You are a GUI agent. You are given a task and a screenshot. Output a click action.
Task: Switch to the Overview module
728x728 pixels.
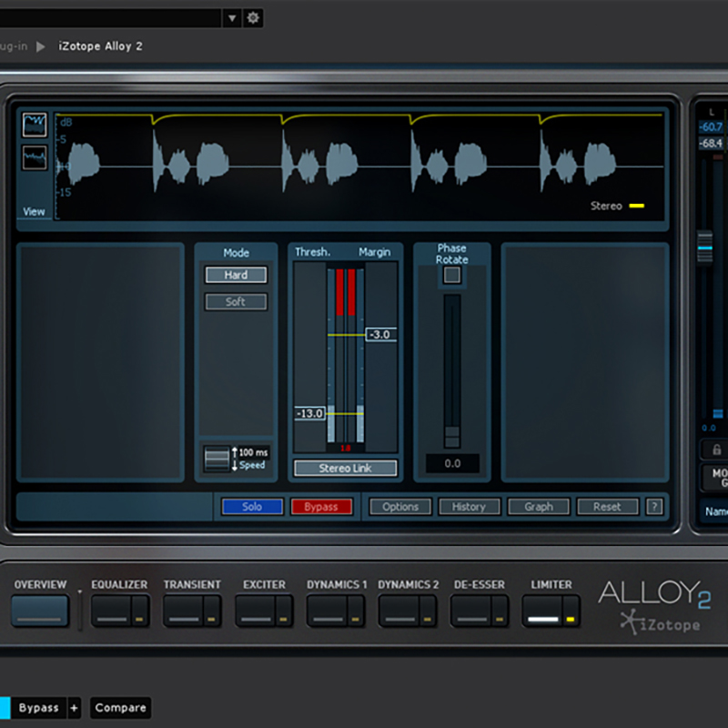(40, 611)
